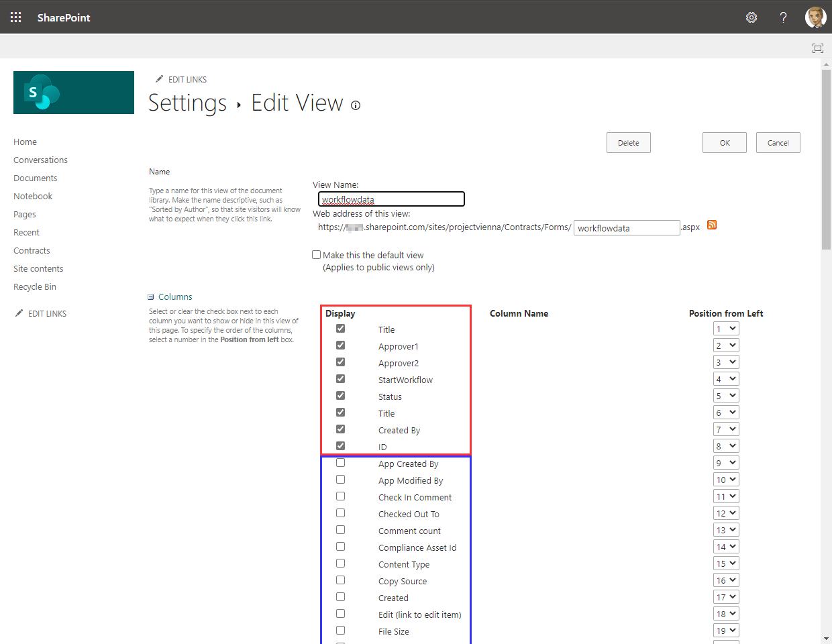Go to Contracts in the left navigation

point(32,250)
